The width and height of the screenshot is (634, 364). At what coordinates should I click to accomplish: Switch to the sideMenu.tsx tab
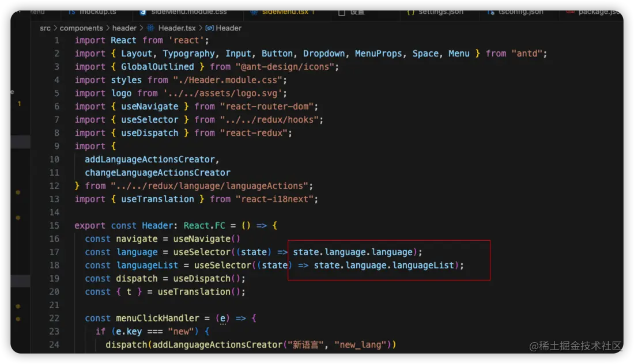(x=285, y=13)
